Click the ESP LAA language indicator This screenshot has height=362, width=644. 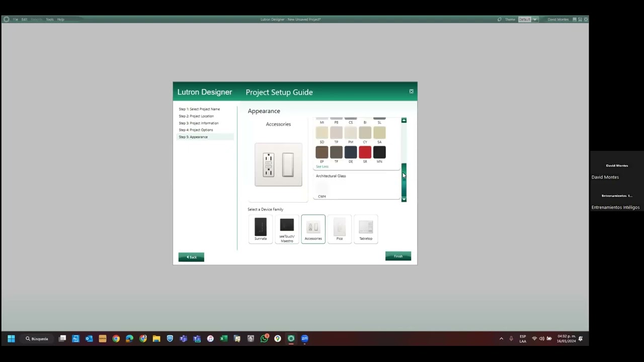point(523,338)
